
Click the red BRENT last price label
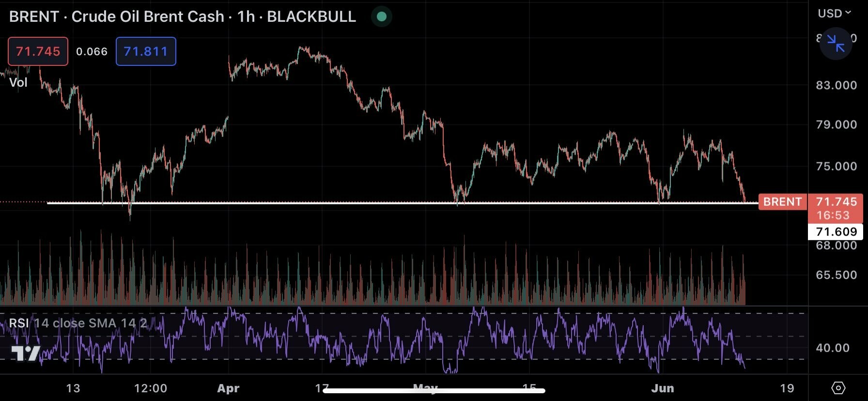[782, 202]
